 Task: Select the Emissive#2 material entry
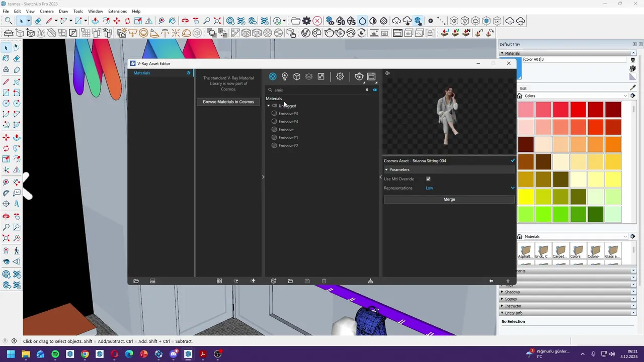click(288, 146)
